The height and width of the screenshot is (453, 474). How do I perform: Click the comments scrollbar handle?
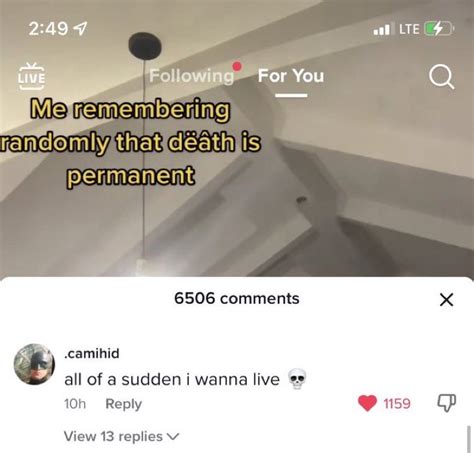(470, 439)
